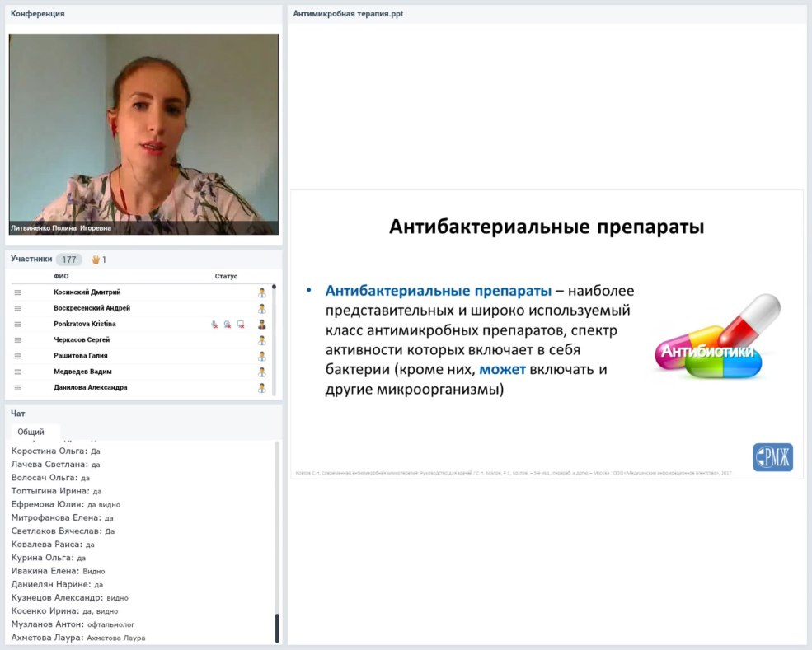Screen dimensions: 812x650
Task: Click disabled webcam icon for Ponkratova Kristina
Action: [227, 325]
